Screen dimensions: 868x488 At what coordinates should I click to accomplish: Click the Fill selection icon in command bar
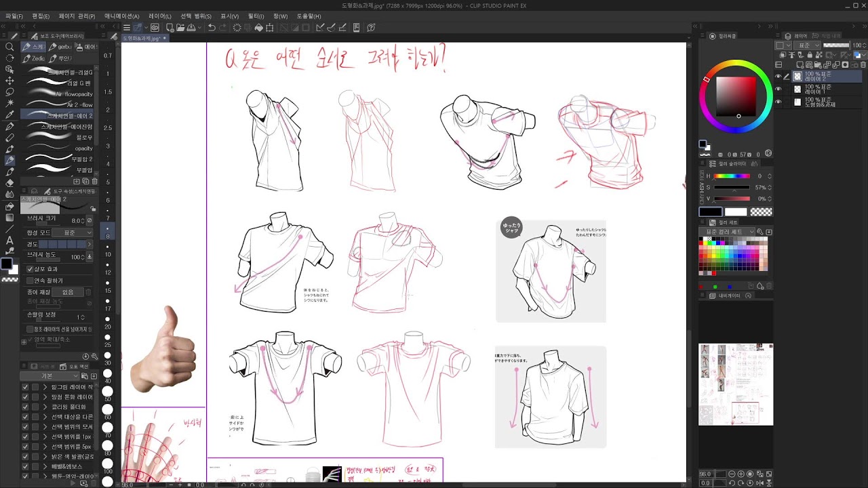click(x=258, y=28)
